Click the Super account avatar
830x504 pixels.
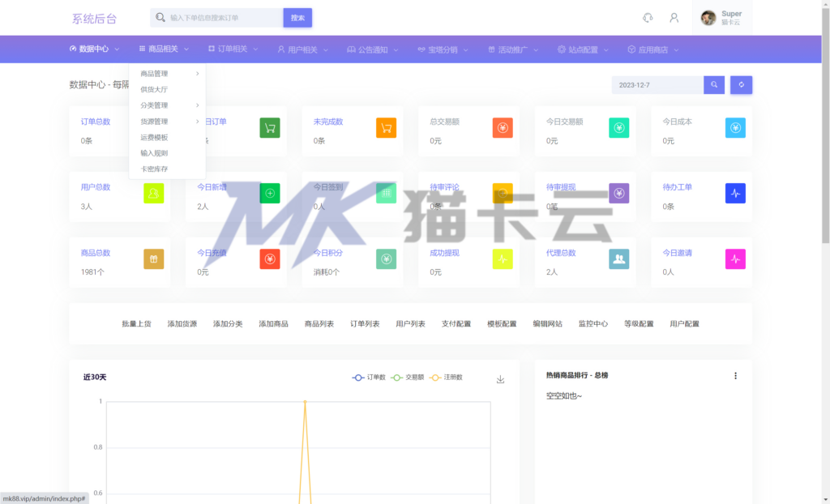708,18
